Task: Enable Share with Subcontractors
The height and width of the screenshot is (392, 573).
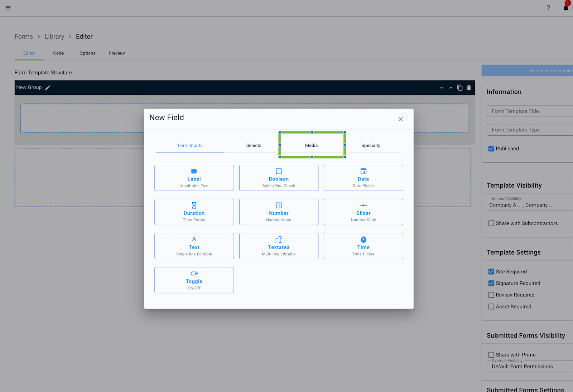Action: coord(491,223)
